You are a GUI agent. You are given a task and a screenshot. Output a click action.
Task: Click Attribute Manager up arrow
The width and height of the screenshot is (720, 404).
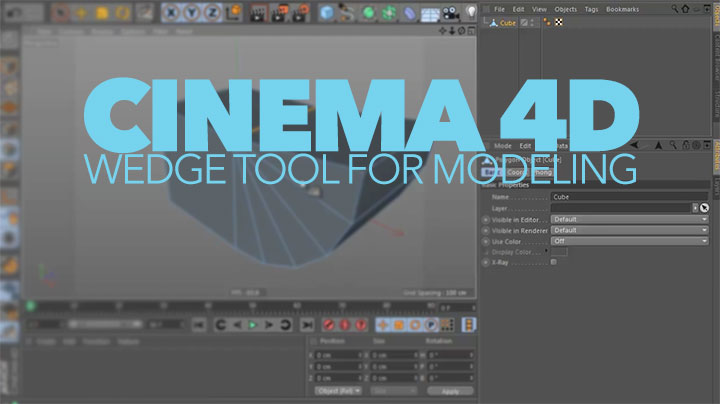click(658, 145)
